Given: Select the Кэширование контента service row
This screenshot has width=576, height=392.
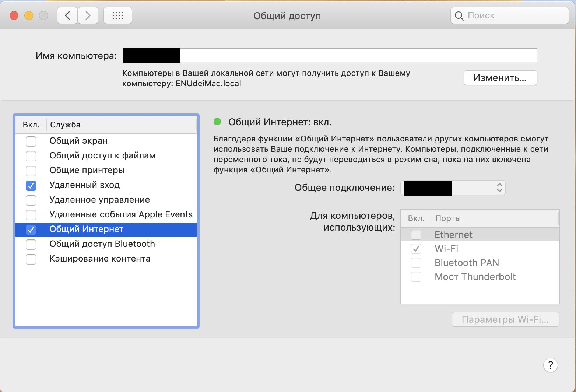Looking at the screenshot, I should (x=106, y=259).
